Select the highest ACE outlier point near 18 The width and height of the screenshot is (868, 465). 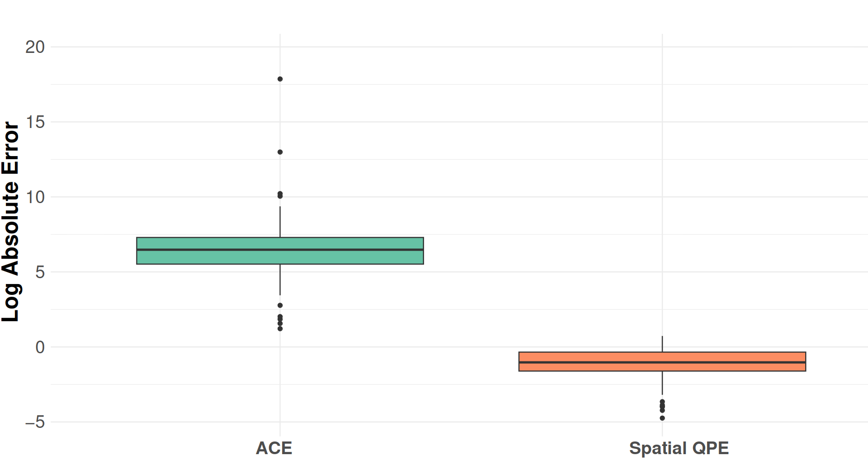(x=280, y=79)
